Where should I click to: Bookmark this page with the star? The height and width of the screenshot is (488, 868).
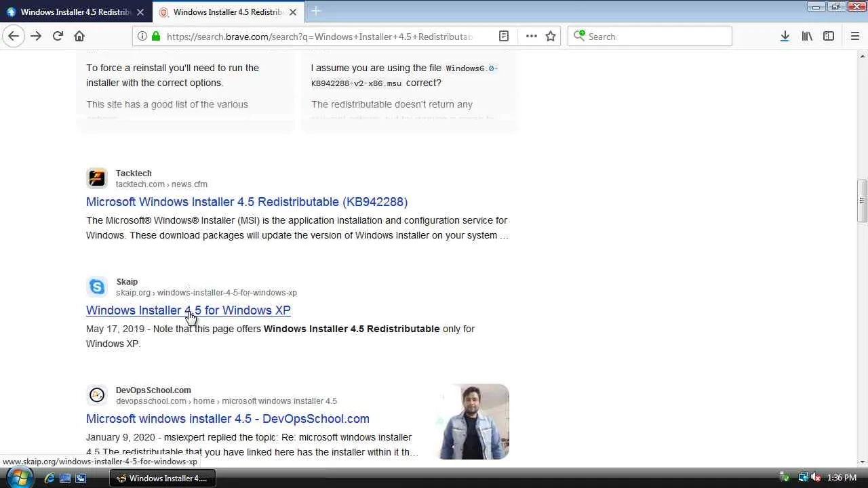[551, 37]
